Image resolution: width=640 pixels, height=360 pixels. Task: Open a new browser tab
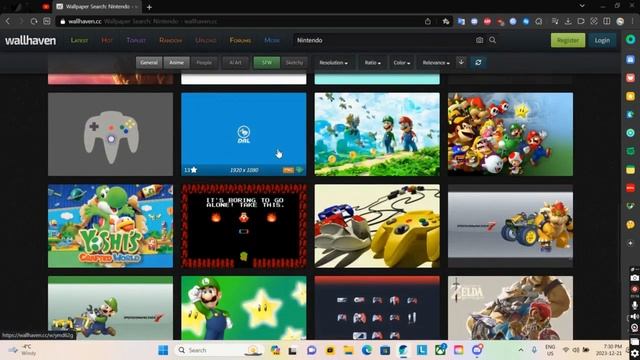149,7
